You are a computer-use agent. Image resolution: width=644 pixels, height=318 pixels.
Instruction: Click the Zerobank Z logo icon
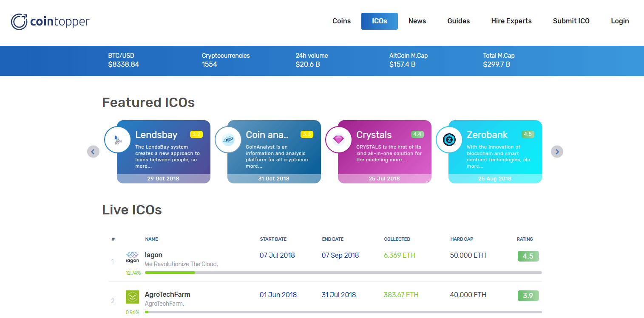point(449,140)
